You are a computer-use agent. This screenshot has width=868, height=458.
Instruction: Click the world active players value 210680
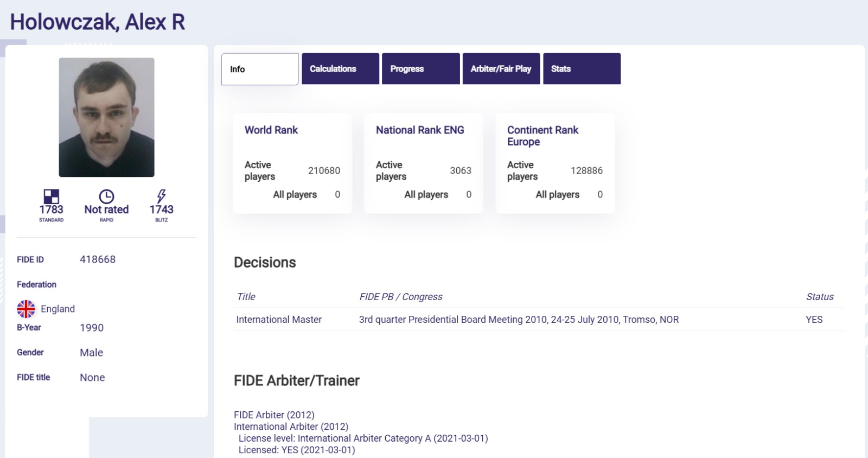324,170
